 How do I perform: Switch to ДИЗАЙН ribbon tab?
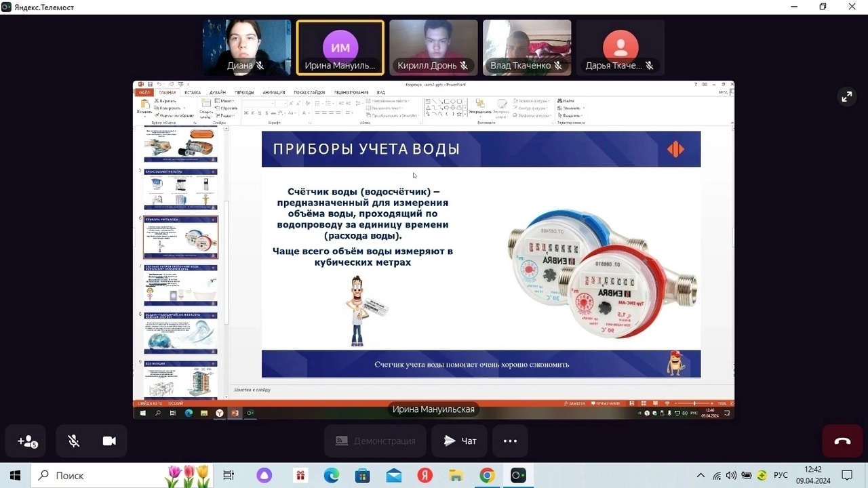pyautogui.click(x=218, y=93)
